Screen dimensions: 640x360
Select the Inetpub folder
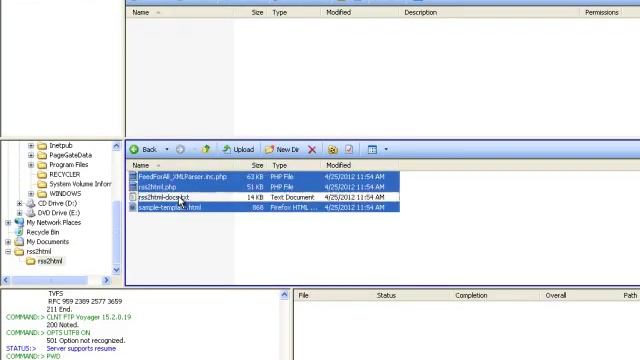point(60,145)
